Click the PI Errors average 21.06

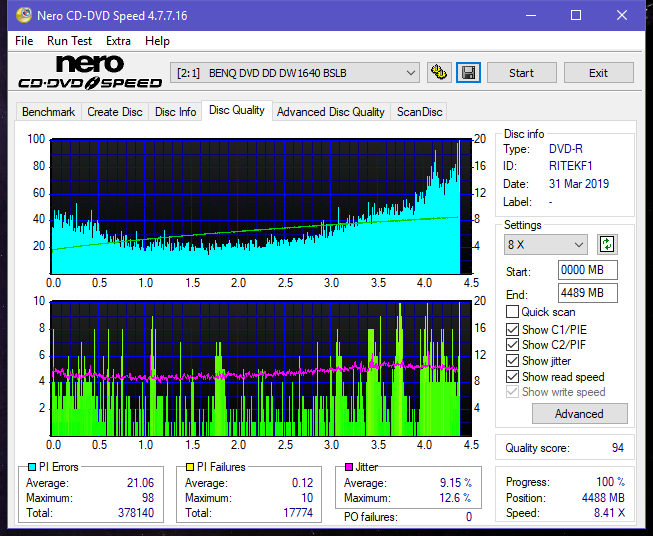(x=140, y=483)
